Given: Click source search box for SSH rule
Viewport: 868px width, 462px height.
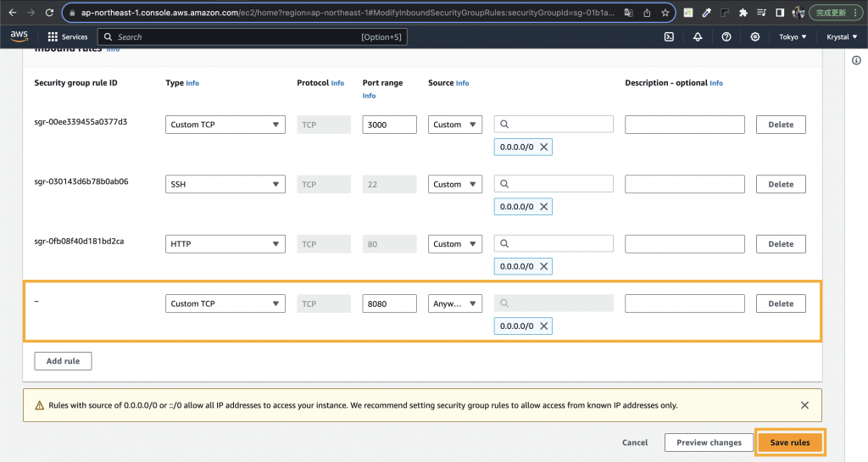Looking at the screenshot, I should pyautogui.click(x=554, y=184).
